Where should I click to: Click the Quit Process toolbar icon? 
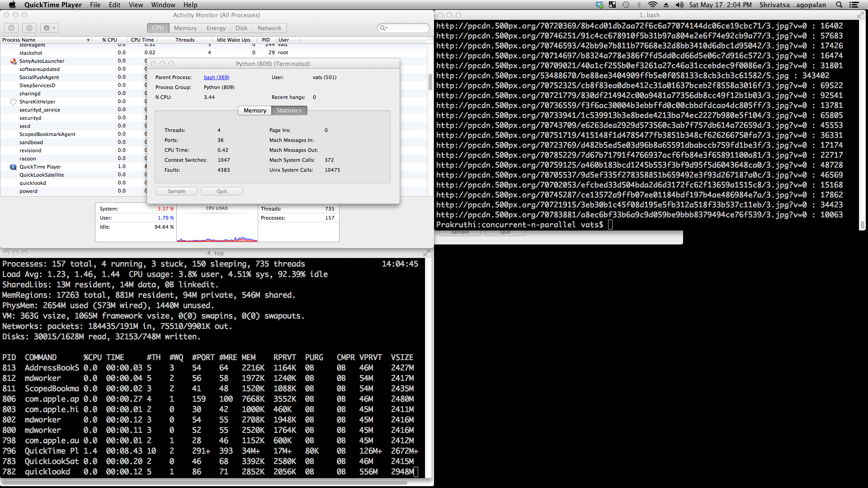click(11, 28)
